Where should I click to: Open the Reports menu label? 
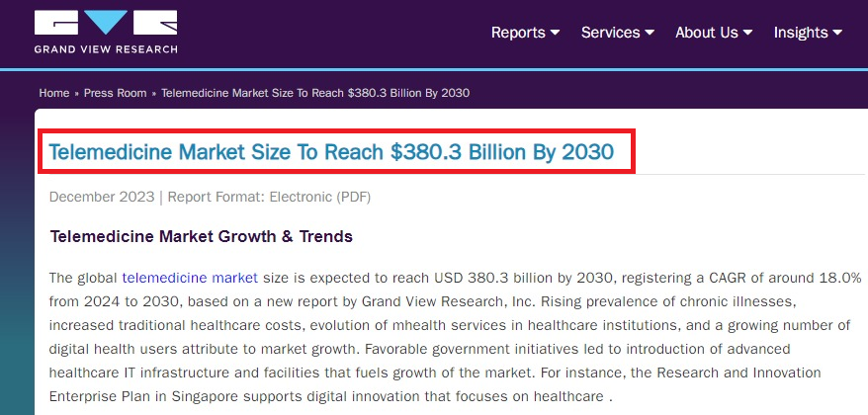pyautogui.click(x=518, y=33)
